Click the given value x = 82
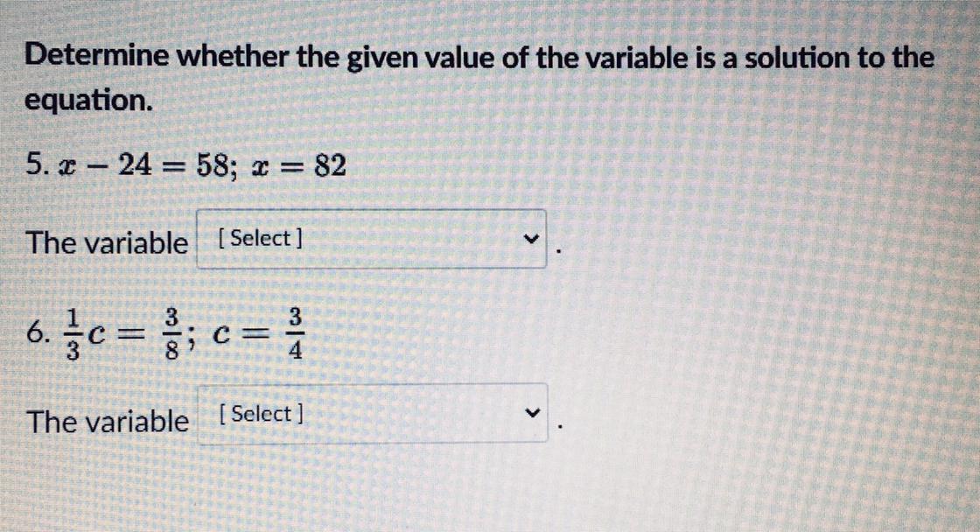This screenshot has height=532, width=980. [298, 166]
